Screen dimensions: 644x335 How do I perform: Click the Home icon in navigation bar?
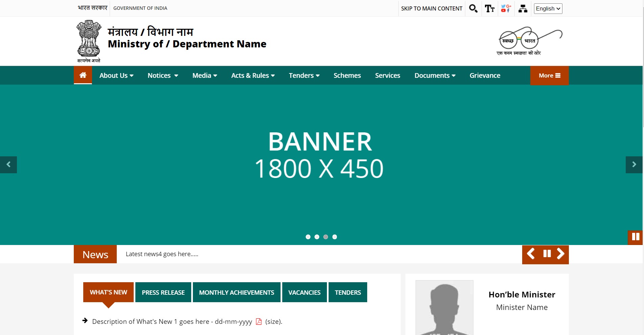pyautogui.click(x=83, y=75)
